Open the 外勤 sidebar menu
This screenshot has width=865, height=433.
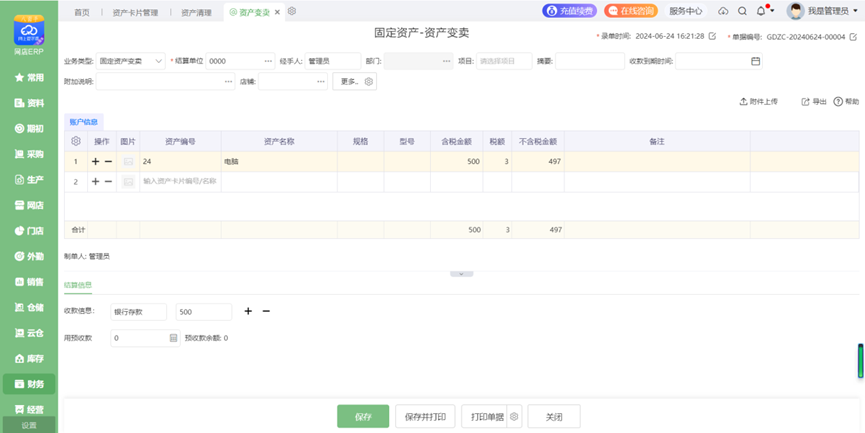(29, 256)
